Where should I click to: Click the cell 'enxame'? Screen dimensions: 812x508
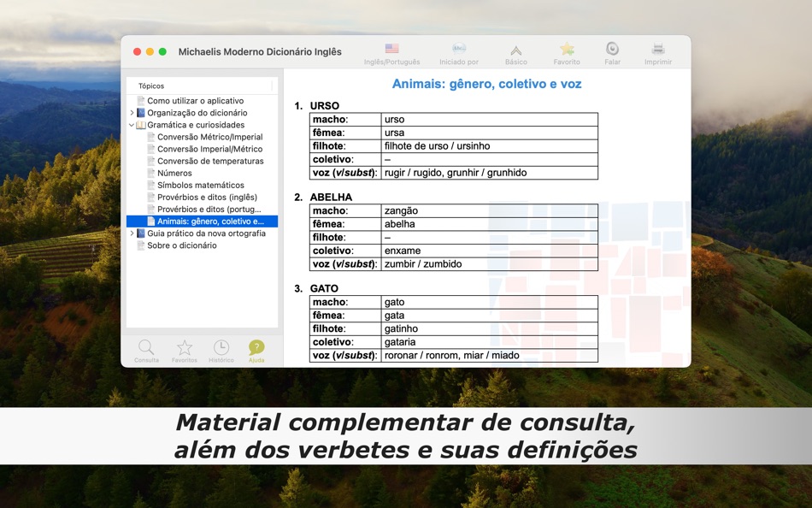pos(490,251)
